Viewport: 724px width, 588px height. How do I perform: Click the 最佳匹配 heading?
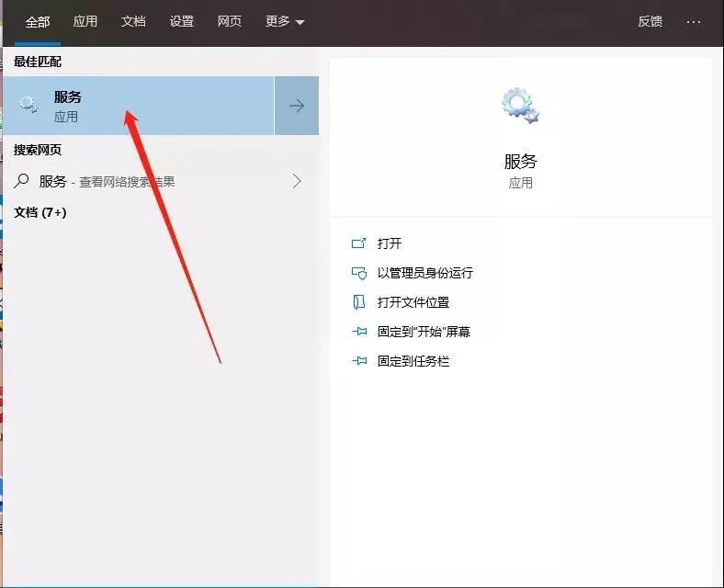coord(38,62)
